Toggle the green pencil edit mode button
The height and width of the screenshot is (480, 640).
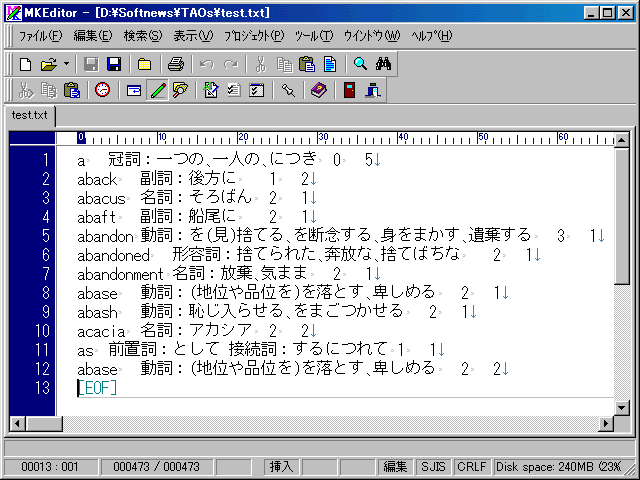point(158,90)
